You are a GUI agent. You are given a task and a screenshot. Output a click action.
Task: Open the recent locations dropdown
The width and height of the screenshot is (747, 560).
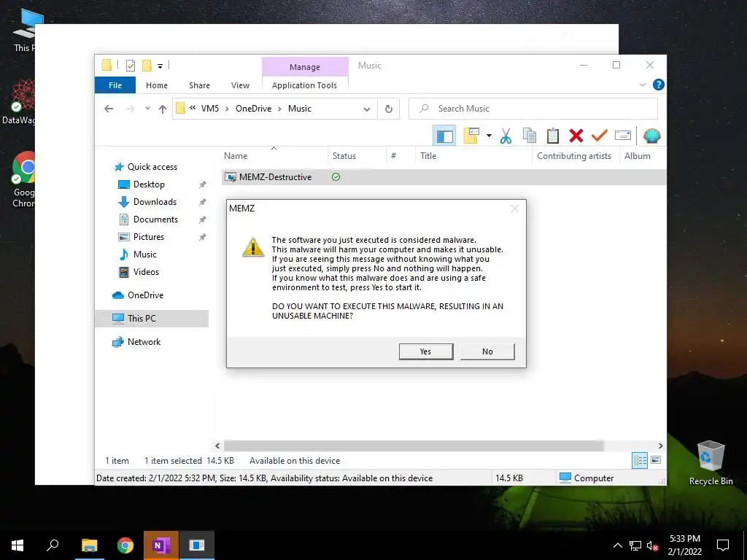click(x=147, y=109)
